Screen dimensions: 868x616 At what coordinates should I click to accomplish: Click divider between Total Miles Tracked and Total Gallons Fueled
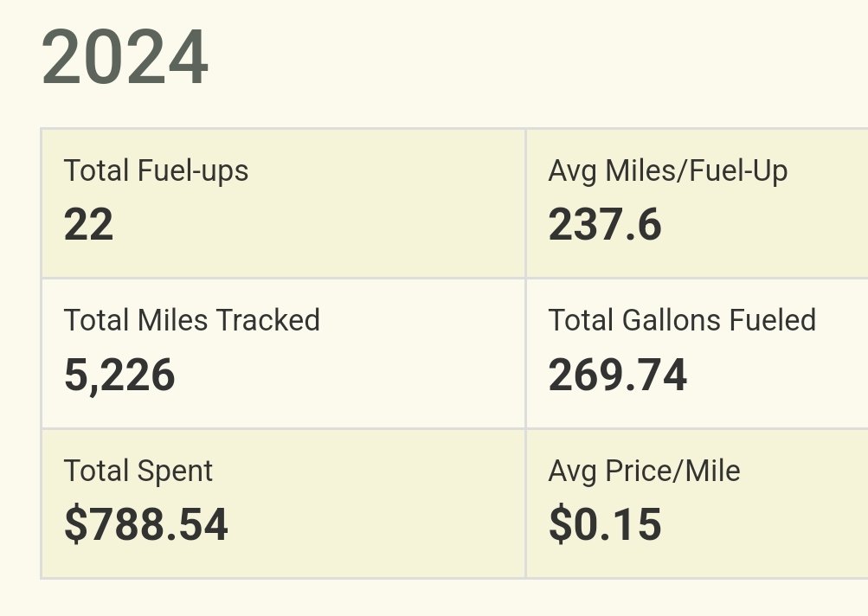(525, 353)
